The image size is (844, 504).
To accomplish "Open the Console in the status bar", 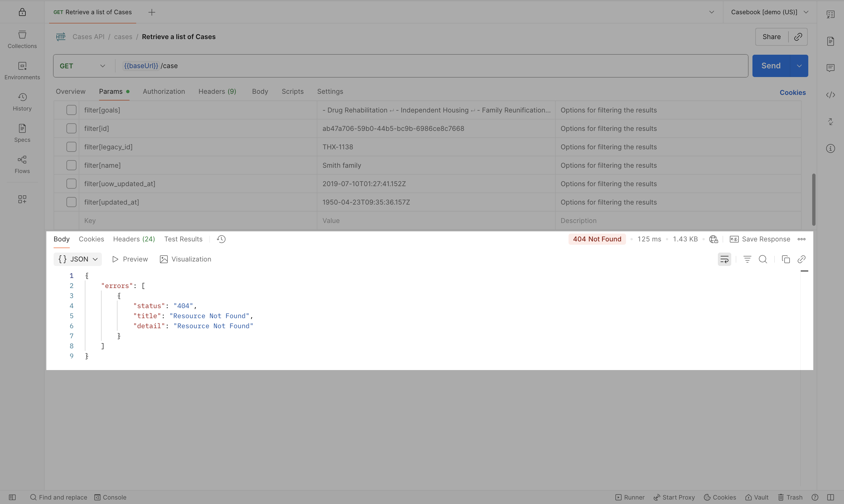I will coord(110,497).
